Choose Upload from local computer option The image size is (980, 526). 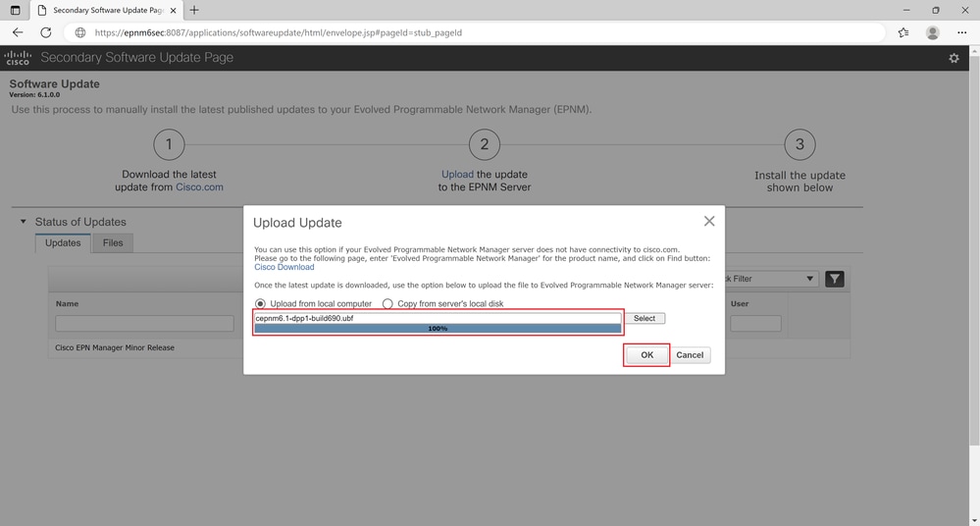point(260,303)
